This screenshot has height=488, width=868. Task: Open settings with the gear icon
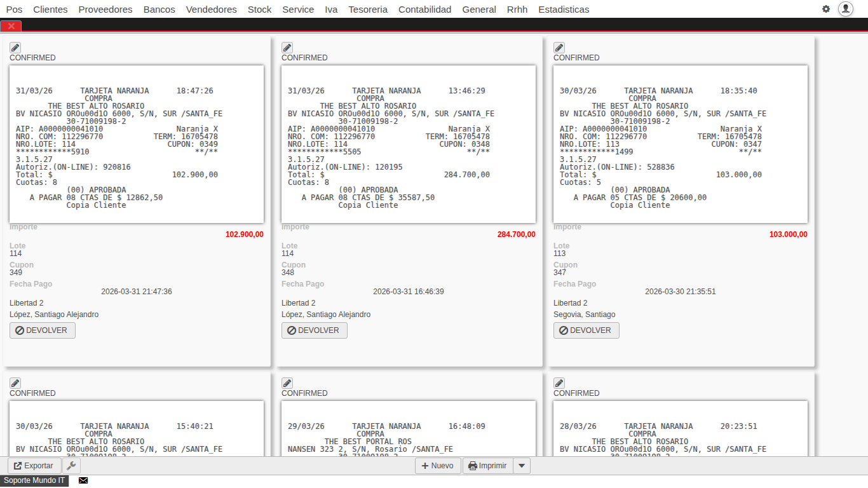(x=825, y=9)
